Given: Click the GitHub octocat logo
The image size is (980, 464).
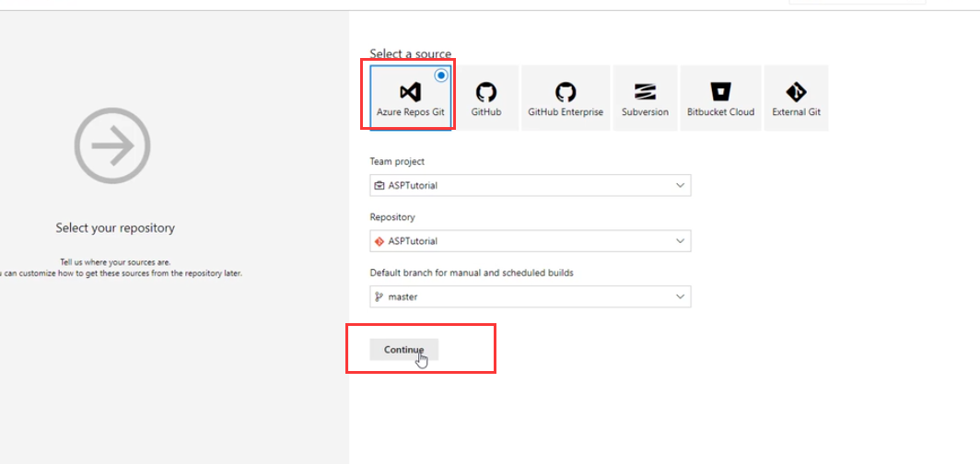Looking at the screenshot, I should [485, 92].
